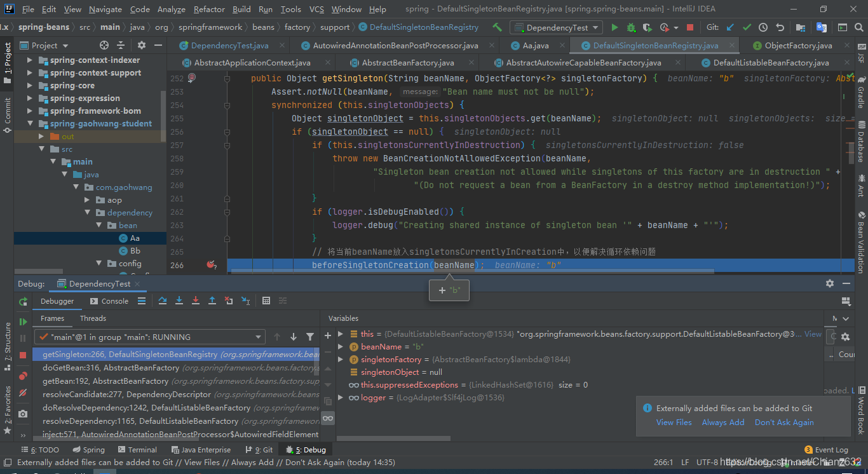Stop the run with the red square toolbar icon
868x474 pixels.
690,27
